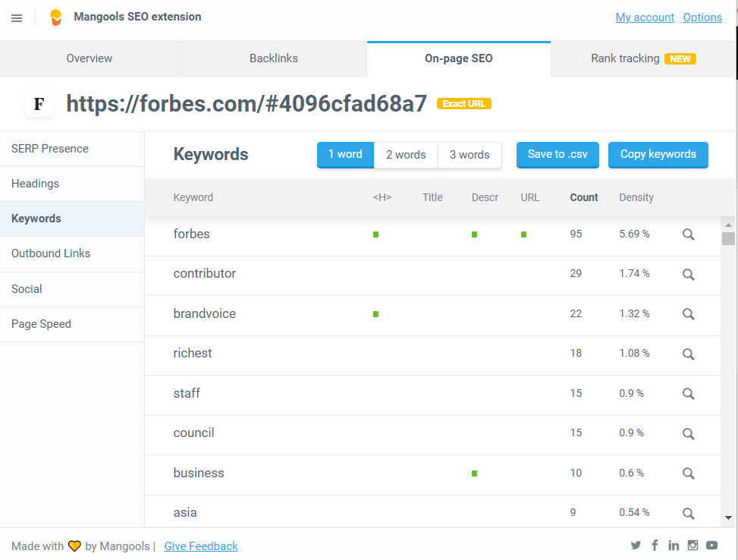Switch to the Backlinks tab
The width and height of the screenshot is (738, 560).
274,58
